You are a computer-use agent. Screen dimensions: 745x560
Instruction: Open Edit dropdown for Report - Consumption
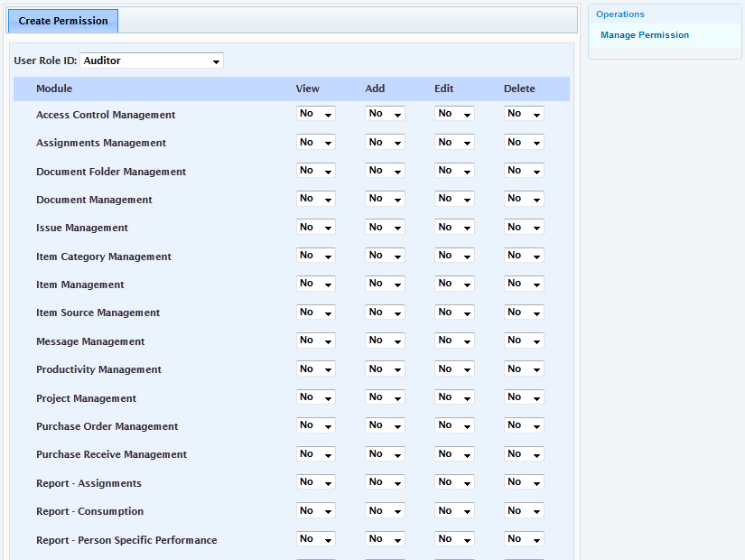pyautogui.click(x=454, y=511)
